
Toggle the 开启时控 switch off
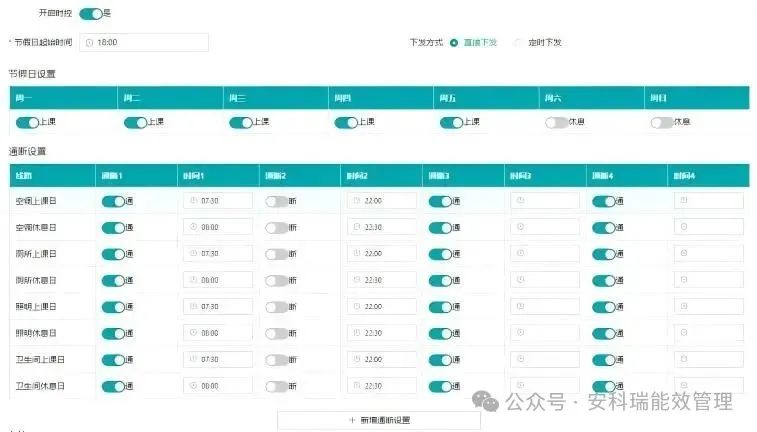tap(91, 14)
